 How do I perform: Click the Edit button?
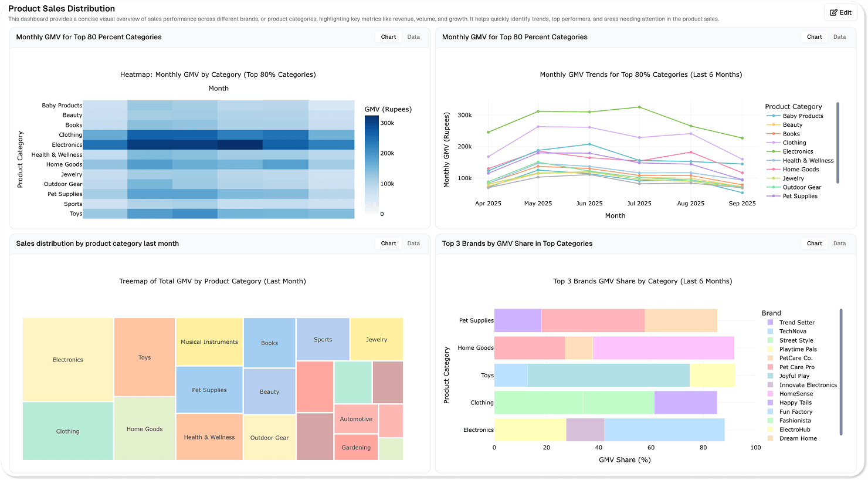pos(840,12)
